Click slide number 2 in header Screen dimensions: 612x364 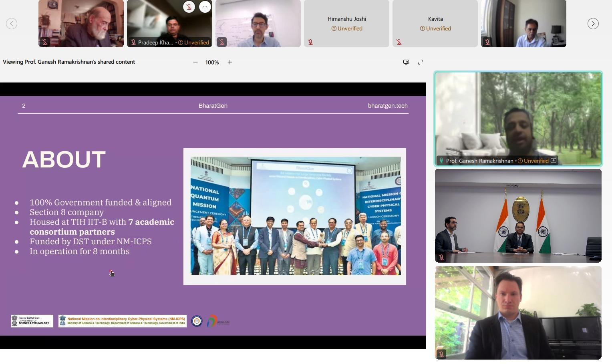24,106
